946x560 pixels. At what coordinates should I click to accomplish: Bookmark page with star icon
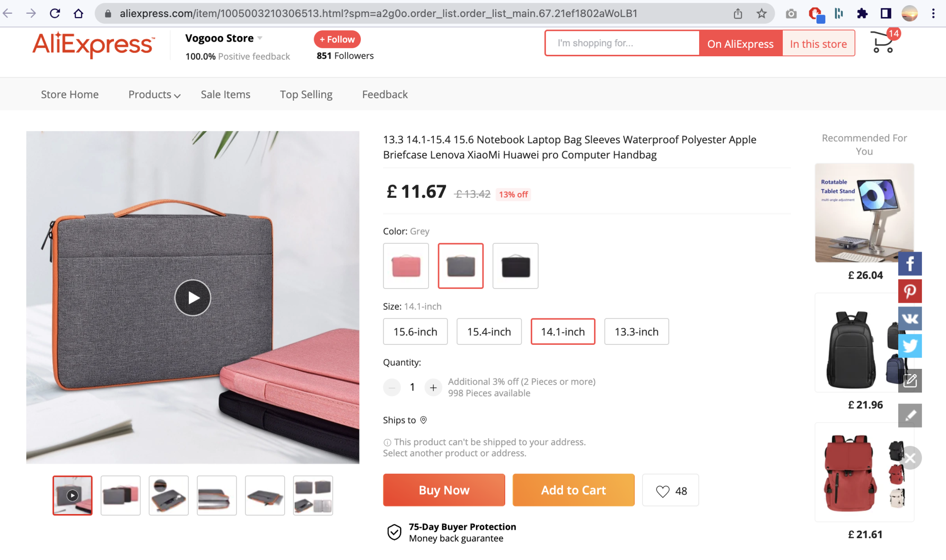tap(761, 14)
